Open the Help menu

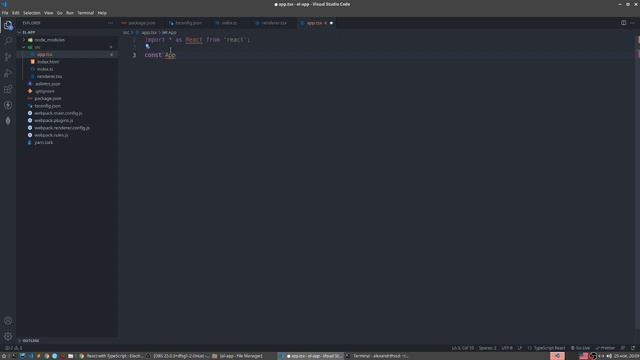102,13
